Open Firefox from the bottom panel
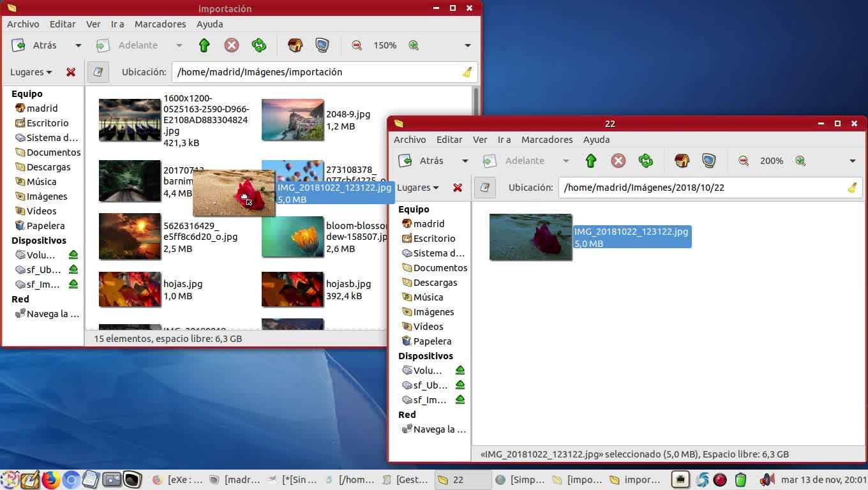The height and width of the screenshot is (490, 868). (x=50, y=480)
